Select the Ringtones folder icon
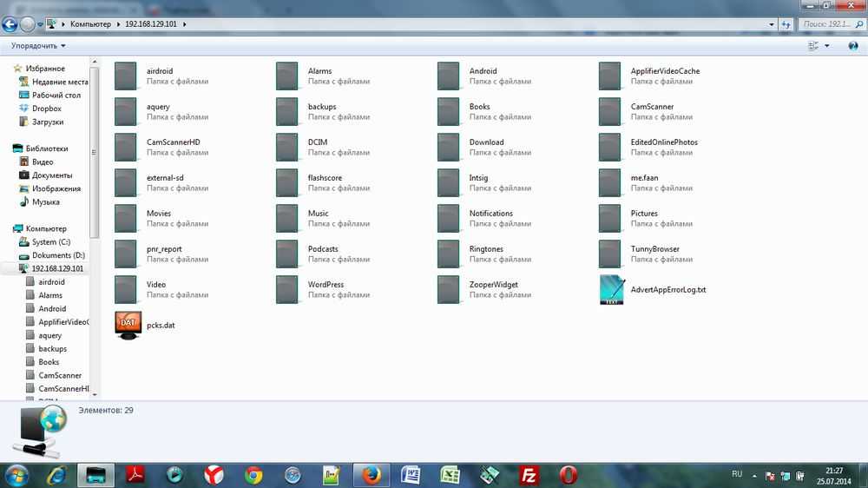 (x=449, y=254)
